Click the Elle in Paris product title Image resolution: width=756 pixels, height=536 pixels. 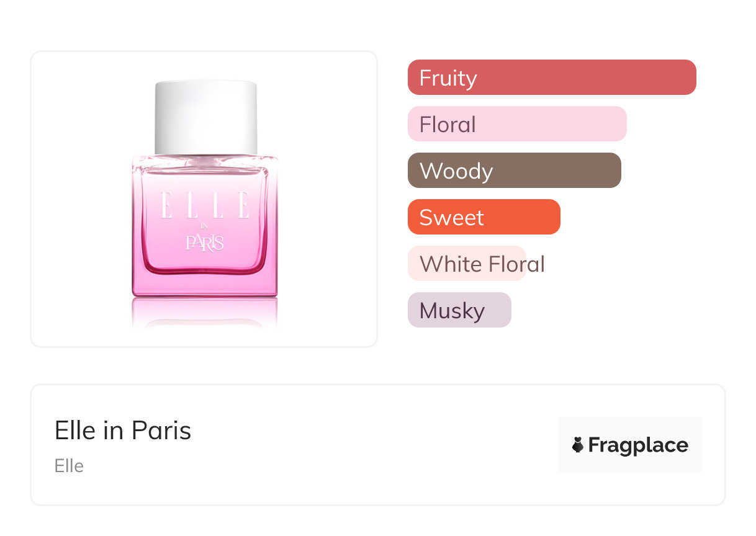coord(123,430)
